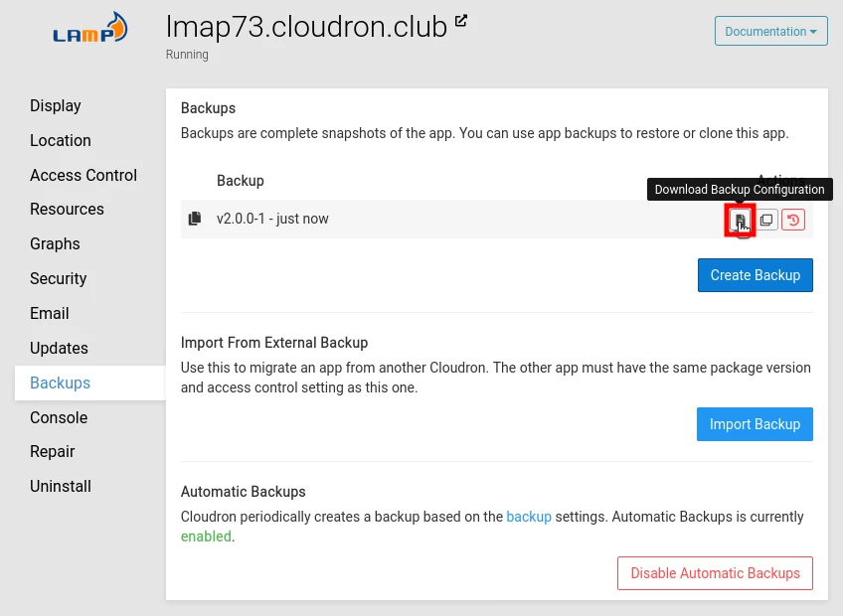
Task: Select the Graphs sidebar icon entry
Action: pyautogui.click(x=55, y=243)
